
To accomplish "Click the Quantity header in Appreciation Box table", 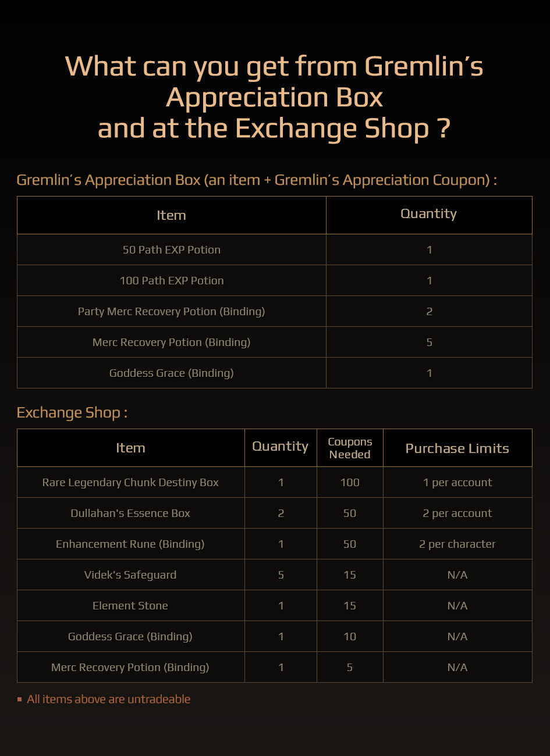I will click(429, 215).
